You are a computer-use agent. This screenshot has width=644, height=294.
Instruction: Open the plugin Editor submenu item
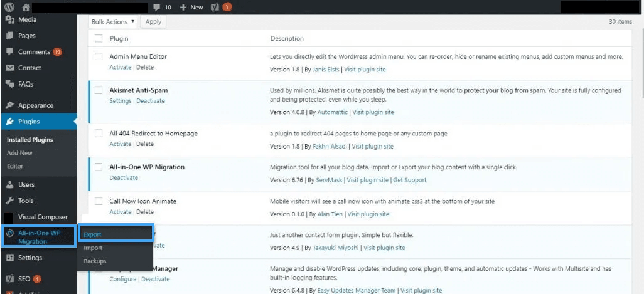(15, 166)
